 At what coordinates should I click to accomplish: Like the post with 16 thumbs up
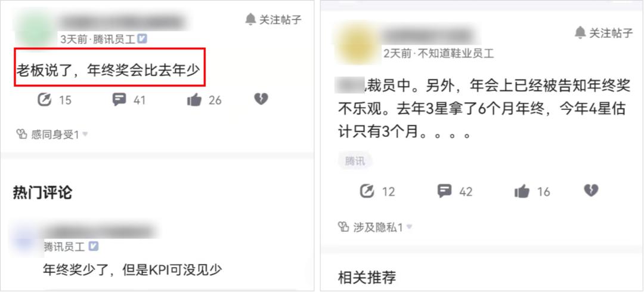522,191
